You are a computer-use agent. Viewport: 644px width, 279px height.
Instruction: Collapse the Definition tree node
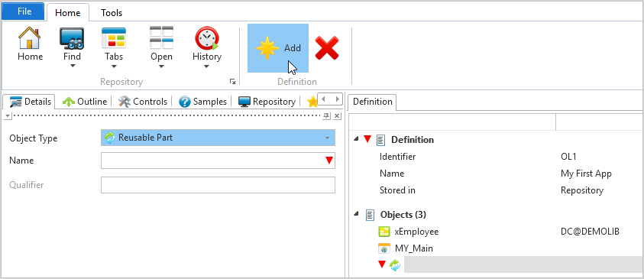pos(356,140)
